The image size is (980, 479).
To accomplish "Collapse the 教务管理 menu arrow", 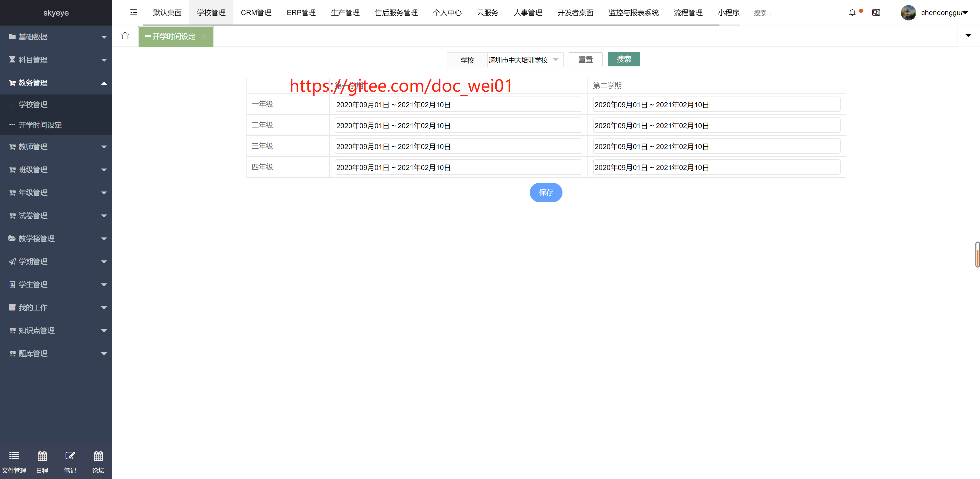I will point(104,83).
